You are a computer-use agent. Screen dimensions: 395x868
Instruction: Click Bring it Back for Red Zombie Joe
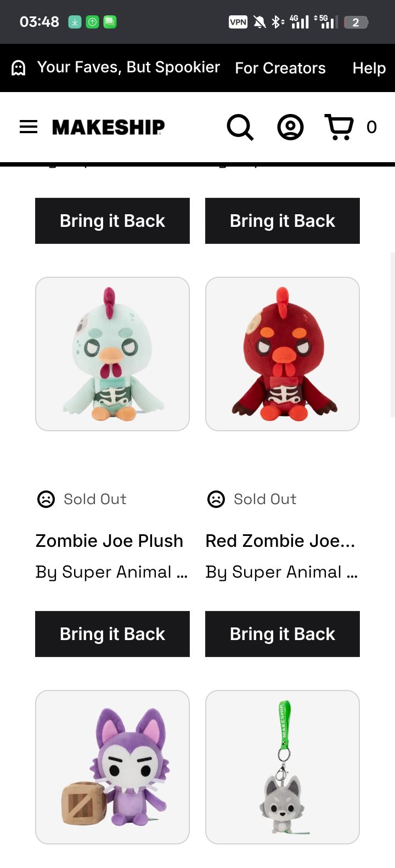(283, 634)
